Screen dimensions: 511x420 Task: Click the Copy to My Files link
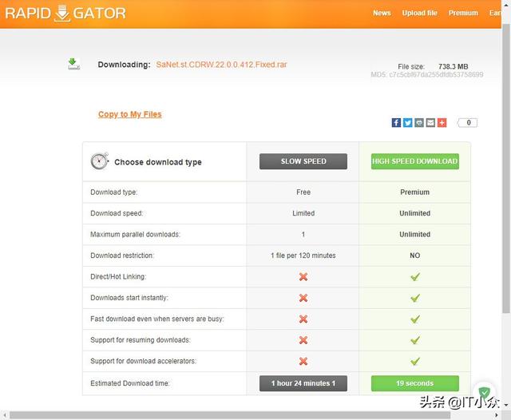[129, 114]
